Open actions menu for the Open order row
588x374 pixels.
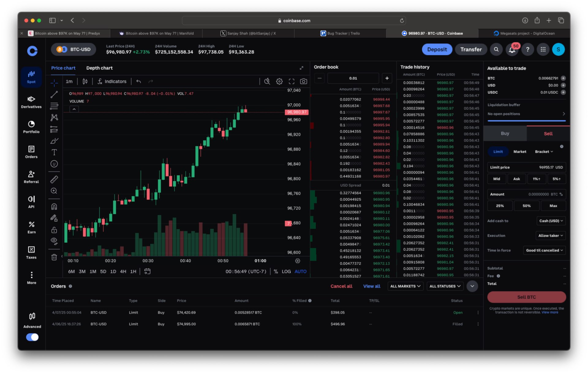point(478,312)
